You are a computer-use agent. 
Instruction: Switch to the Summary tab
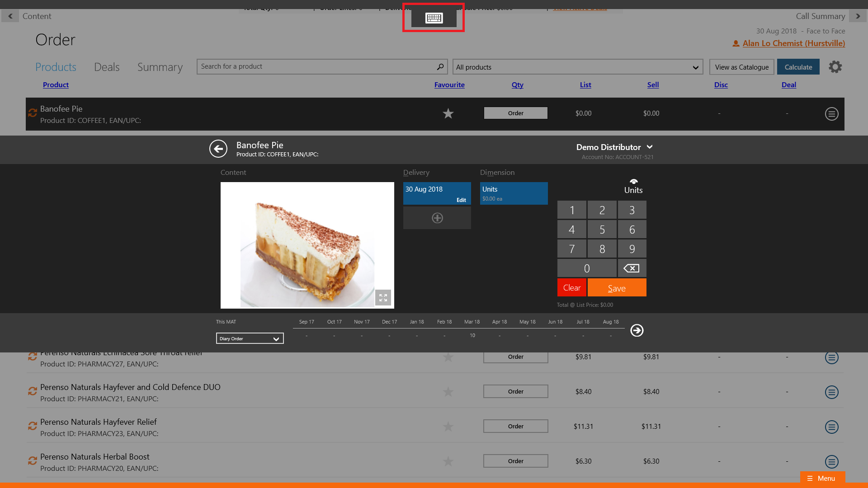(160, 67)
